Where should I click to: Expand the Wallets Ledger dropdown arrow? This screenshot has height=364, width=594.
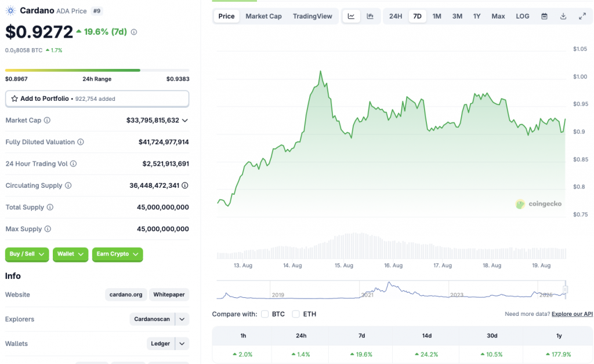pyautogui.click(x=182, y=344)
